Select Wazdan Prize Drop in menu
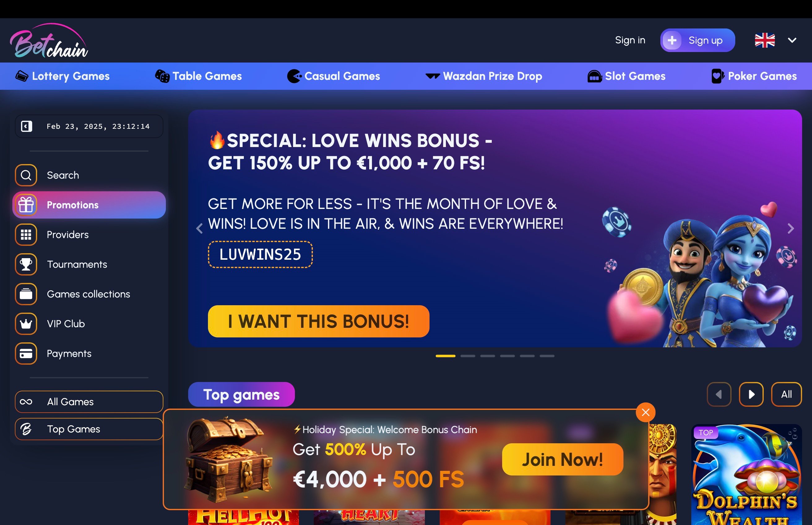Viewport: 812px width, 525px height. click(x=484, y=76)
